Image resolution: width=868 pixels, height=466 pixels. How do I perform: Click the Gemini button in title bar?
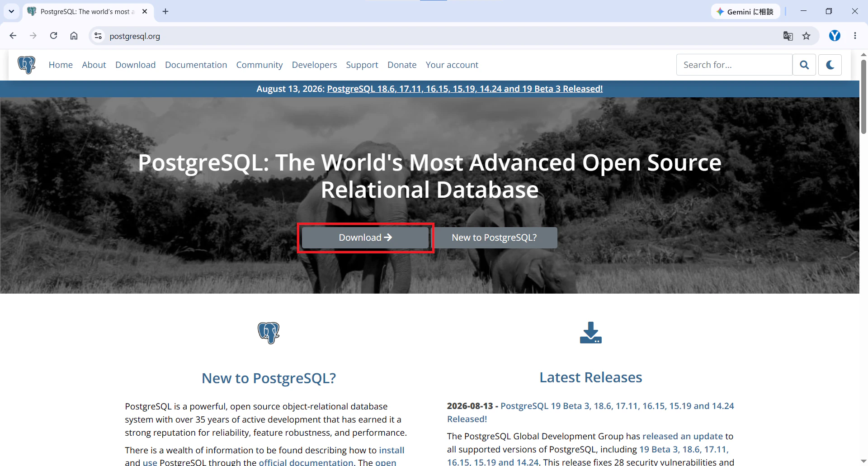(745, 12)
